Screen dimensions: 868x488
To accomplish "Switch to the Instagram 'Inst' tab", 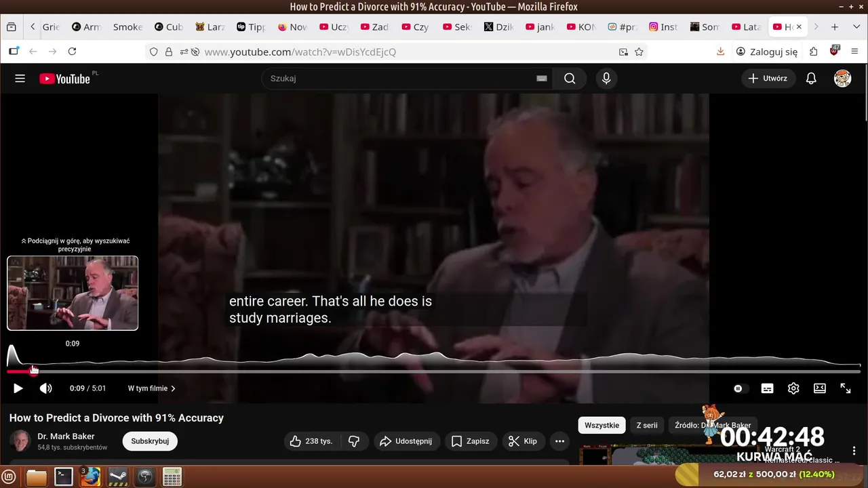I will [663, 27].
